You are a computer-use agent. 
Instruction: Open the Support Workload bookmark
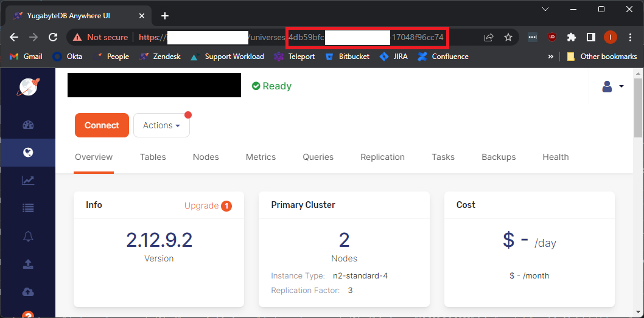tap(228, 57)
